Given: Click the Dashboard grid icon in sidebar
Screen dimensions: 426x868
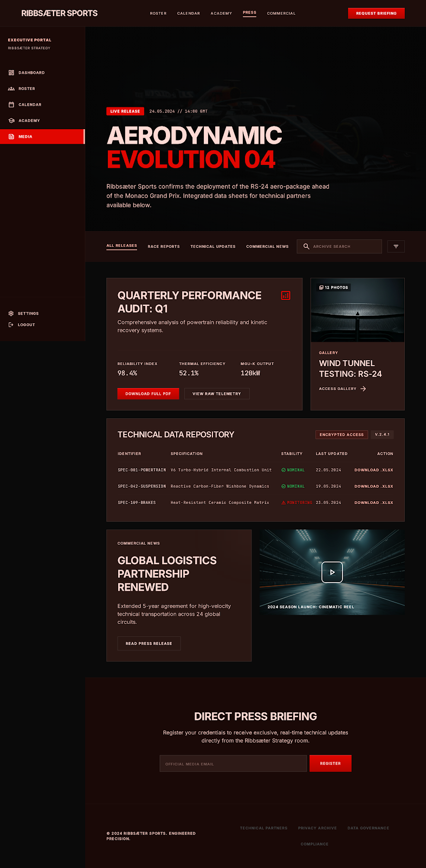Looking at the screenshot, I should point(11,73).
